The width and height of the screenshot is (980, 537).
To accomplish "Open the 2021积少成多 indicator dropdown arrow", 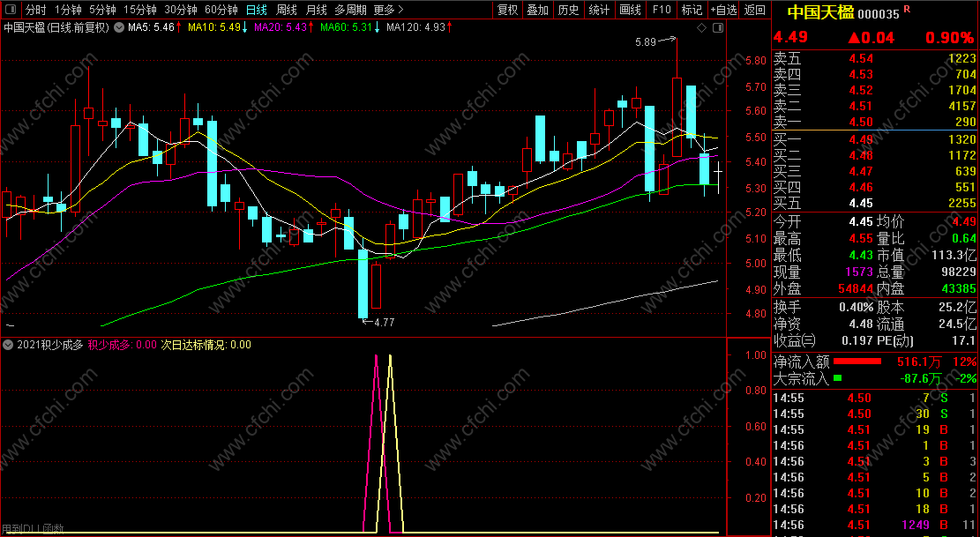I will pyautogui.click(x=8, y=345).
